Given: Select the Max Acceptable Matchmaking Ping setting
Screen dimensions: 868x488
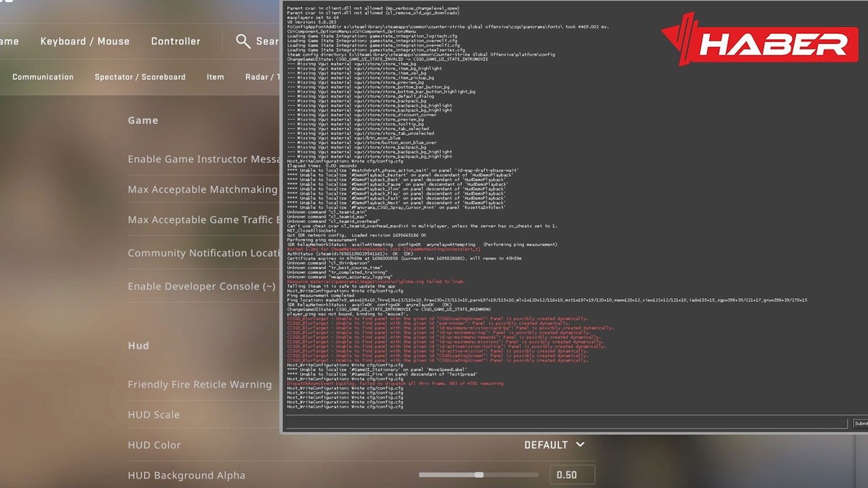Looking at the screenshot, I should click(202, 190).
